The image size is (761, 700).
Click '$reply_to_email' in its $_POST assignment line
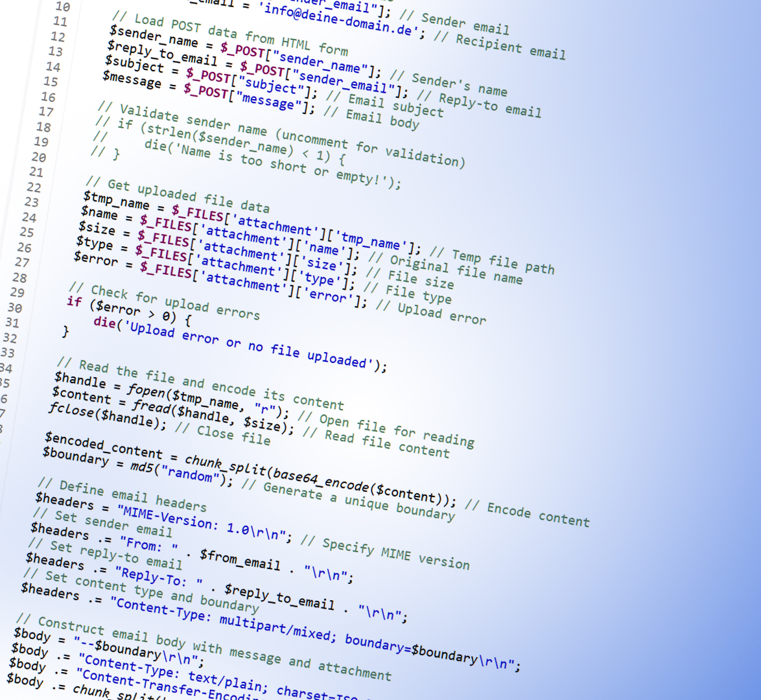tap(162, 53)
